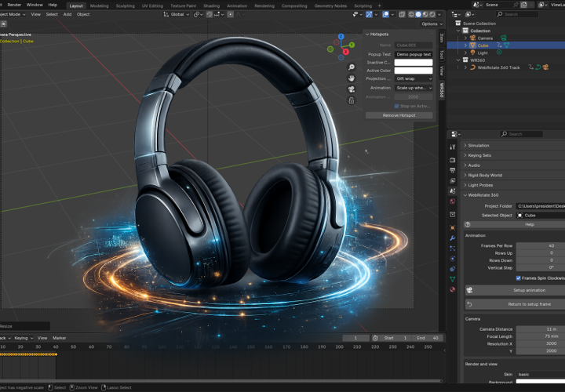Open the Modifiers wrench icon tab

tap(453, 238)
